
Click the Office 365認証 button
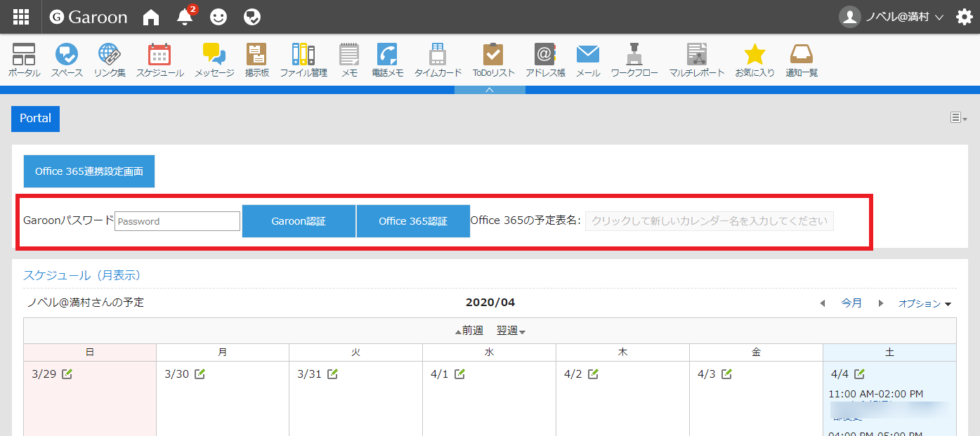413,221
